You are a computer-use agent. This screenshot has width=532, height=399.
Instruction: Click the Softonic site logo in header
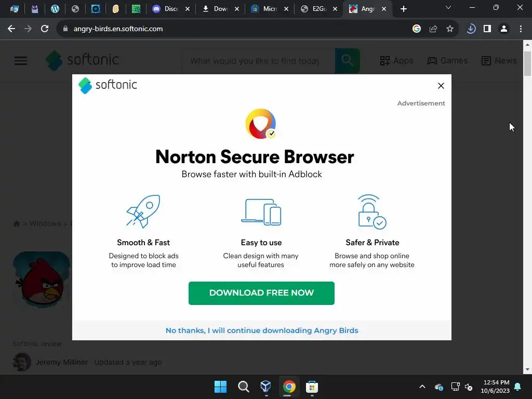(83, 60)
